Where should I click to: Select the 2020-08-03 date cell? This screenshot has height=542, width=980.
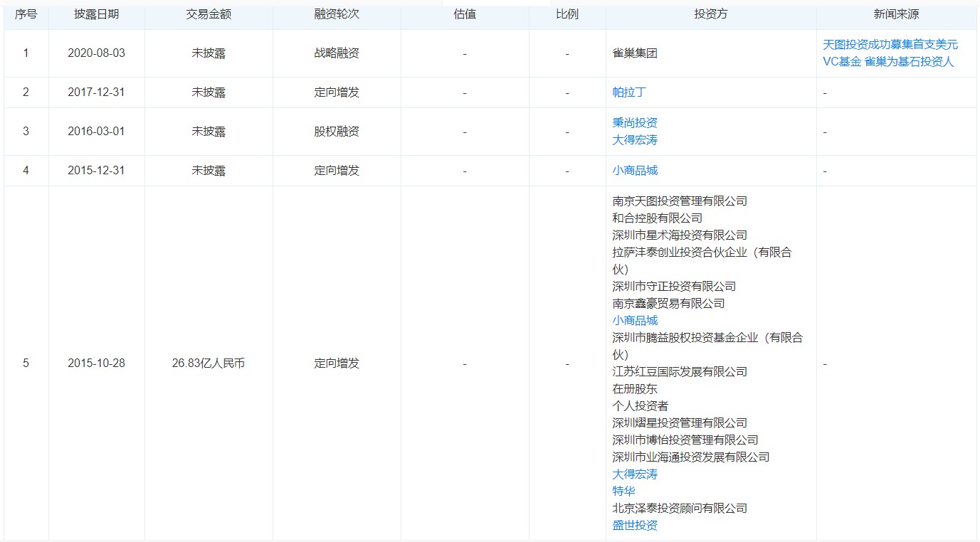(x=96, y=53)
